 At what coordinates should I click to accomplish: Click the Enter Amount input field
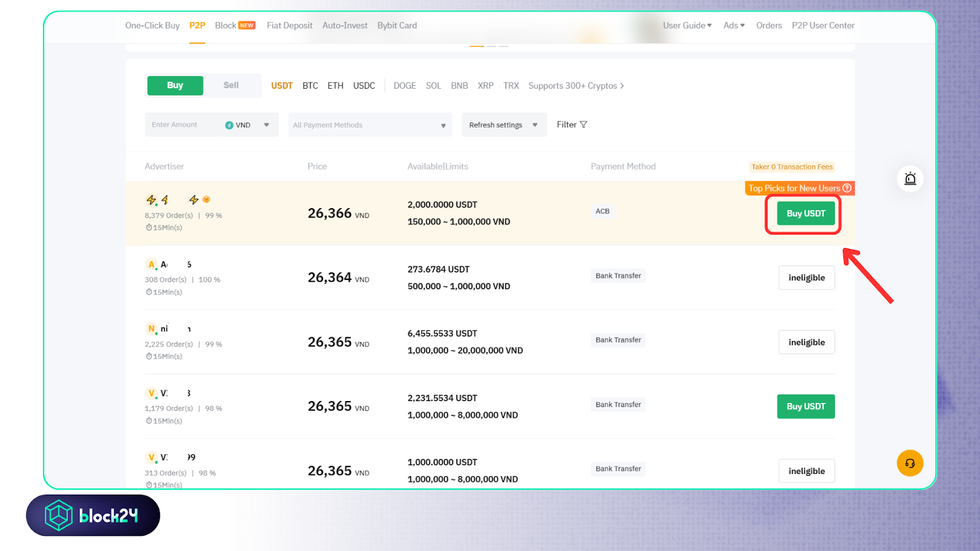[x=181, y=125]
